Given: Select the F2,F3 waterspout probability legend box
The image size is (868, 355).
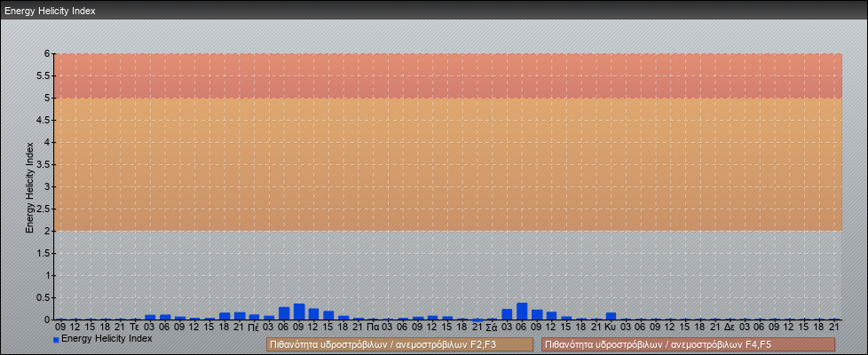Looking at the screenshot, I should click(399, 344).
